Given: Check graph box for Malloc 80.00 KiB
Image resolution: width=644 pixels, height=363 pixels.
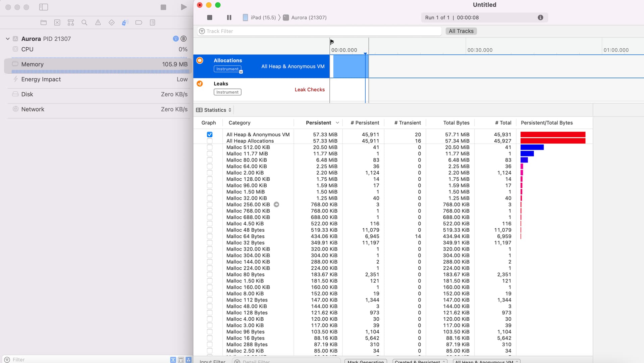Looking at the screenshot, I should [x=210, y=160].
